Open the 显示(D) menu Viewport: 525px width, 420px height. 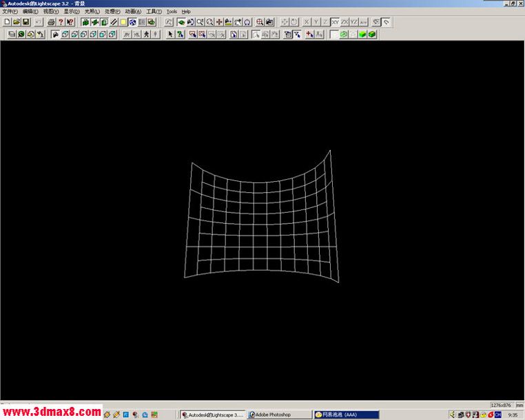click(x=72, y=12)
